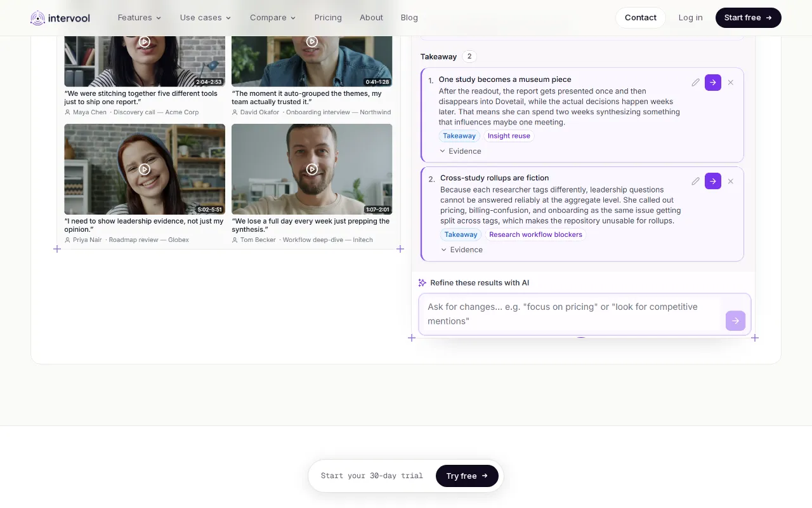Click the quote 'We lose a full day every week'
The width and height of the screenshot is (812, 508).
pyautogui.click(x=311, y=225)
